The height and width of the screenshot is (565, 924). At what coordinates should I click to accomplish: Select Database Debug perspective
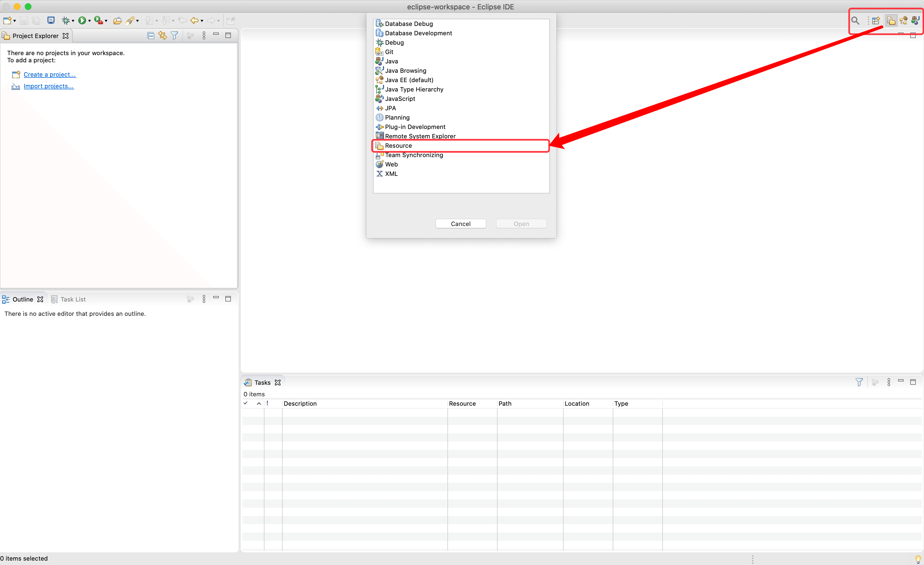pyautogui.click(x=461, y=24)
